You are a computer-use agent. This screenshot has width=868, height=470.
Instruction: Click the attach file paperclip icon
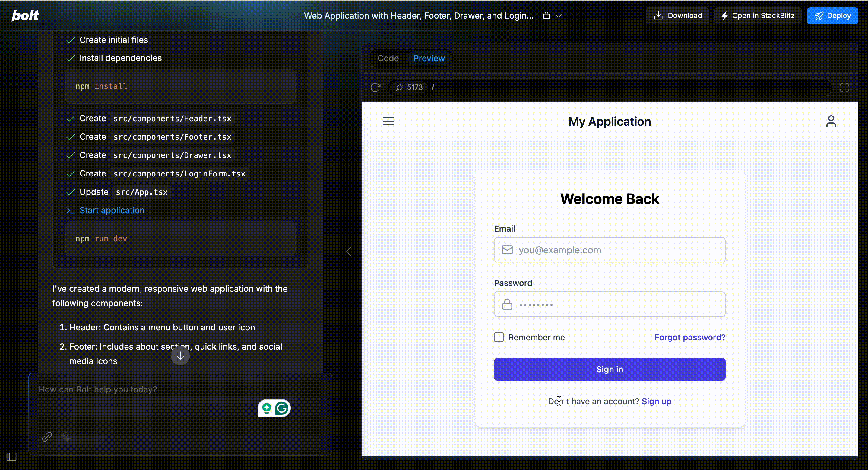47,437
